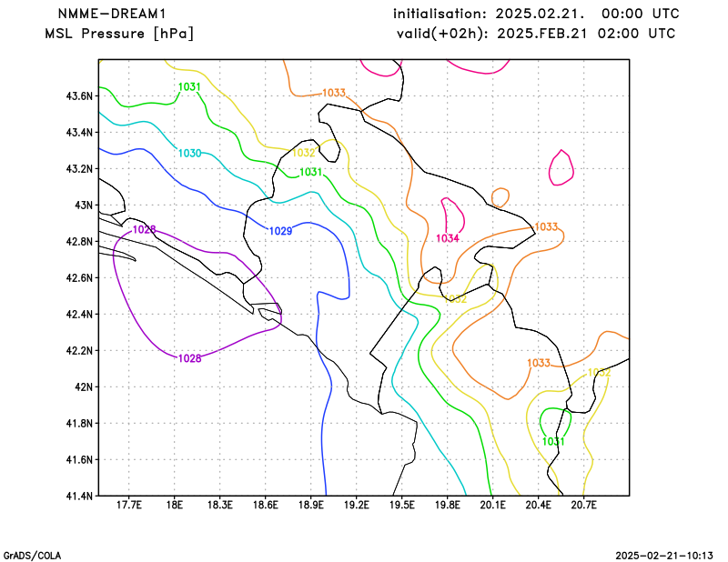Select the 41.8N latitude label
728x562 pixels.
click(x=80, y=423)
